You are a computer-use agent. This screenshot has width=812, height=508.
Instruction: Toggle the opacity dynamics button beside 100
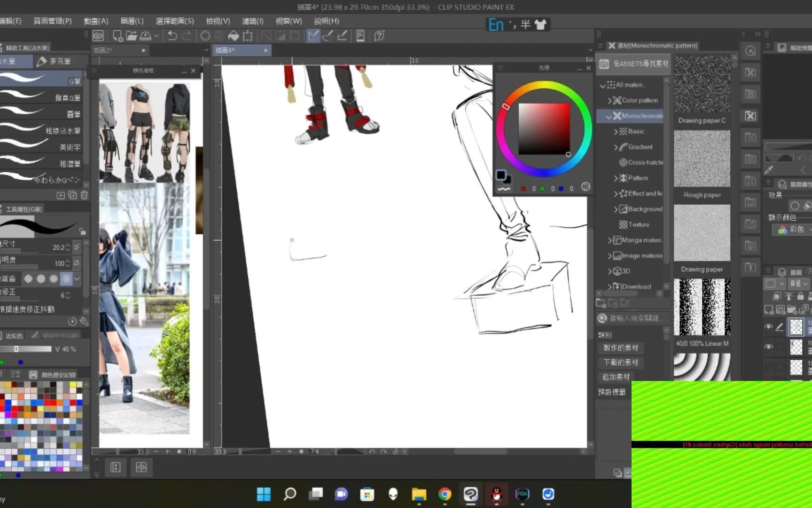coord(77,263)
